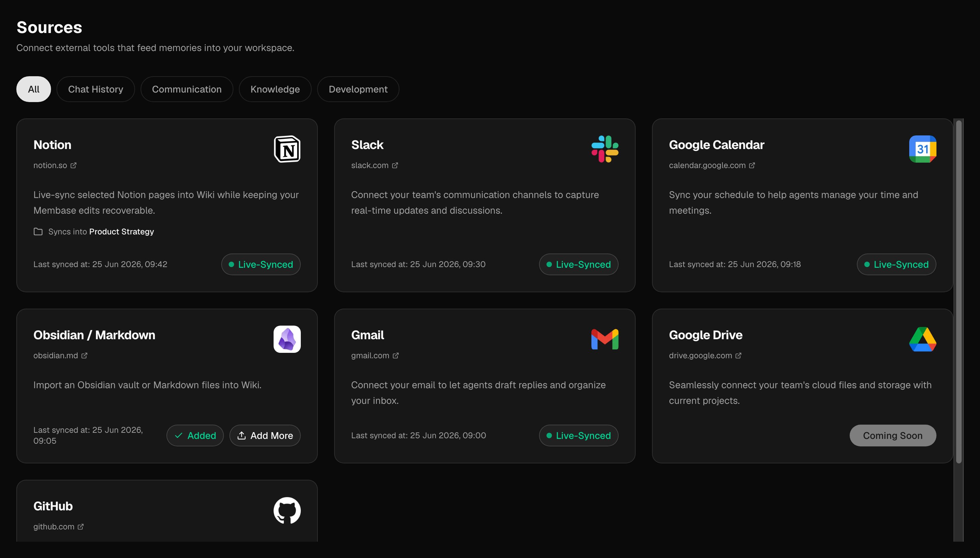980x558 pixels.
Task: Click the Gmail envelope logo icon
Action: tap(605, 339)
